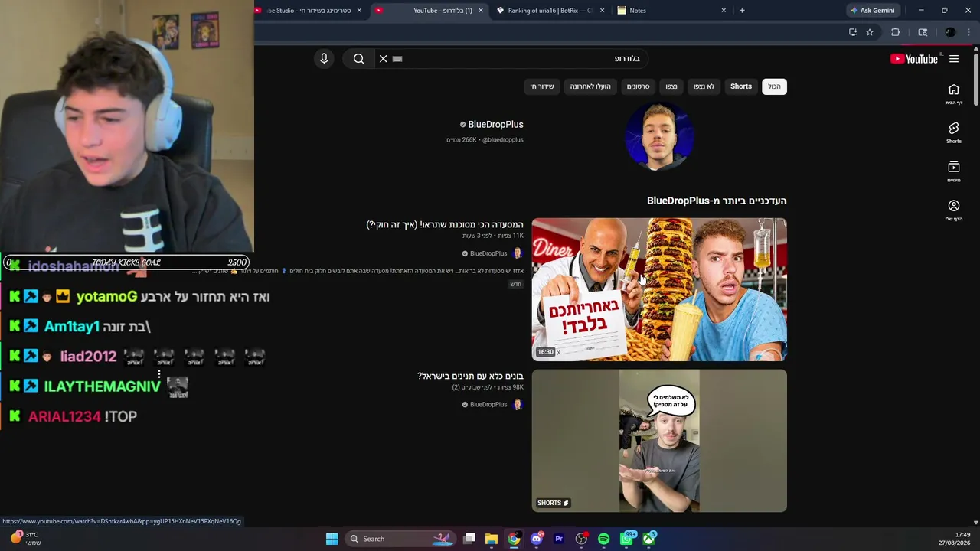Click the Am1tay1 username in chat overlay
Viewport: 980px width, 551px height.
coord(72,327)
